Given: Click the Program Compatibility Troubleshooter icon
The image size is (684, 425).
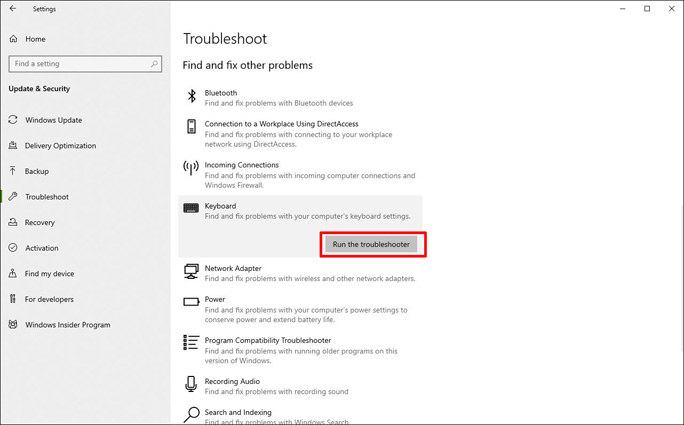Looking at the screenshot, I should tap(192, 343).
